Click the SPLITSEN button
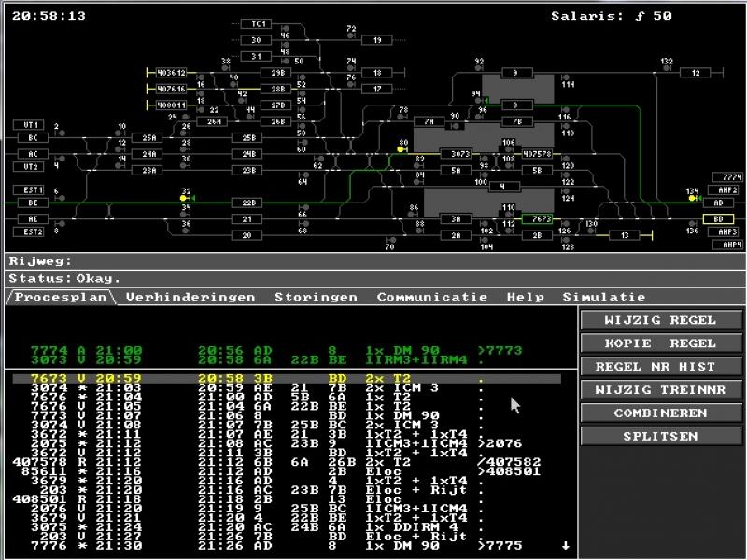 (660, 436)
